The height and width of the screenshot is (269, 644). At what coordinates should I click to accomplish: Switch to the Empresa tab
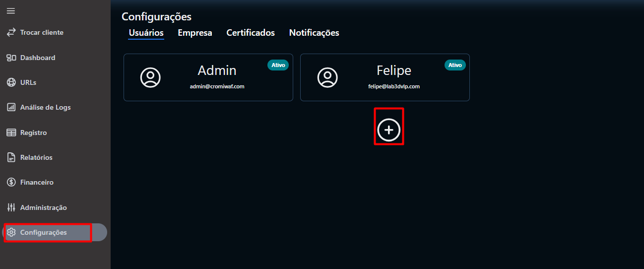click(x=194, y=33)
